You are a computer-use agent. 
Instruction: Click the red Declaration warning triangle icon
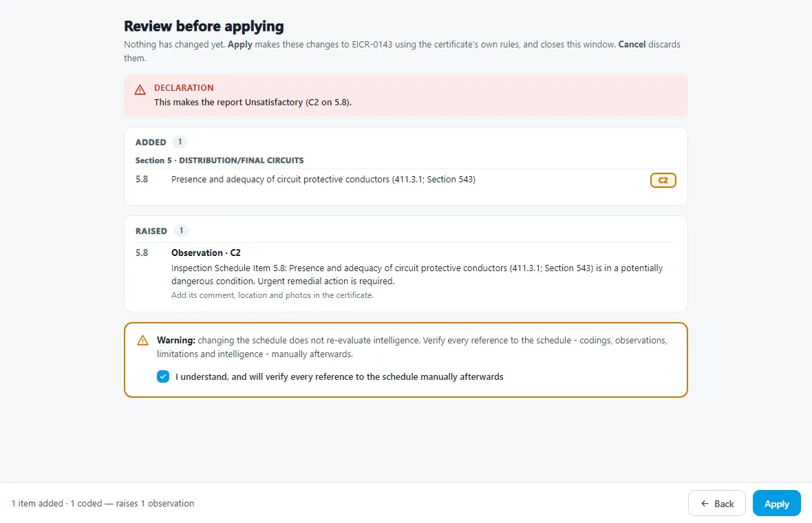pos(140,90)
